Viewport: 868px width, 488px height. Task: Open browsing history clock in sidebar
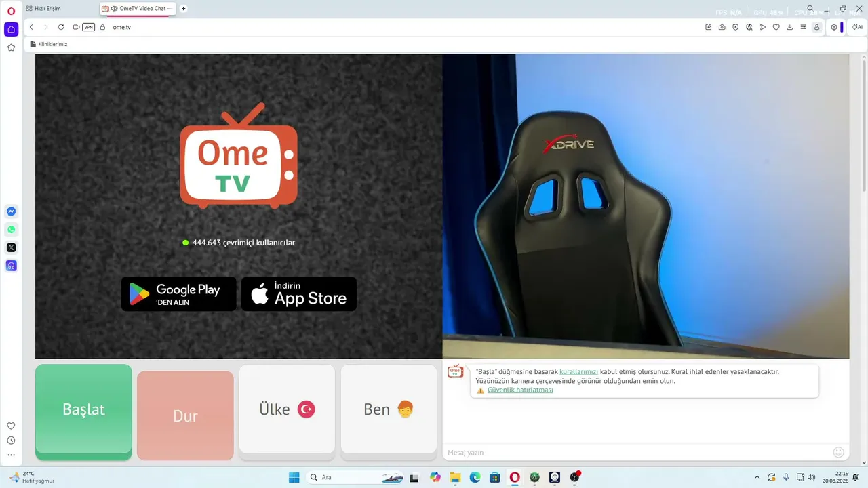pyautogui.click(x=11, y=441)
